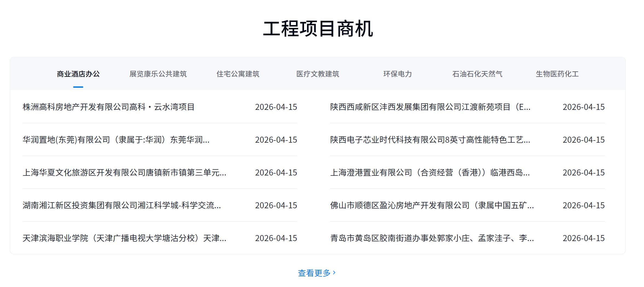Open 陕西西咸新区沣西发展集团 江渡新苑 project
This screenshot has width=644, height=287.
point(430,107)
